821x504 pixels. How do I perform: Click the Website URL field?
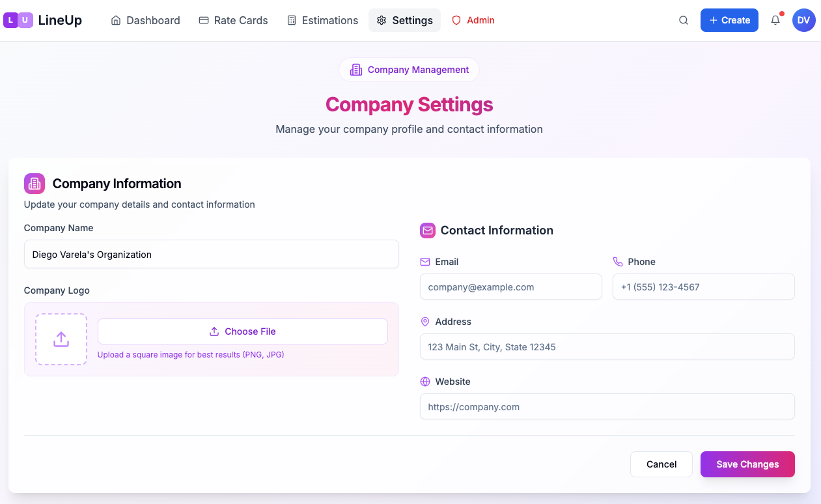click(607, 407)
